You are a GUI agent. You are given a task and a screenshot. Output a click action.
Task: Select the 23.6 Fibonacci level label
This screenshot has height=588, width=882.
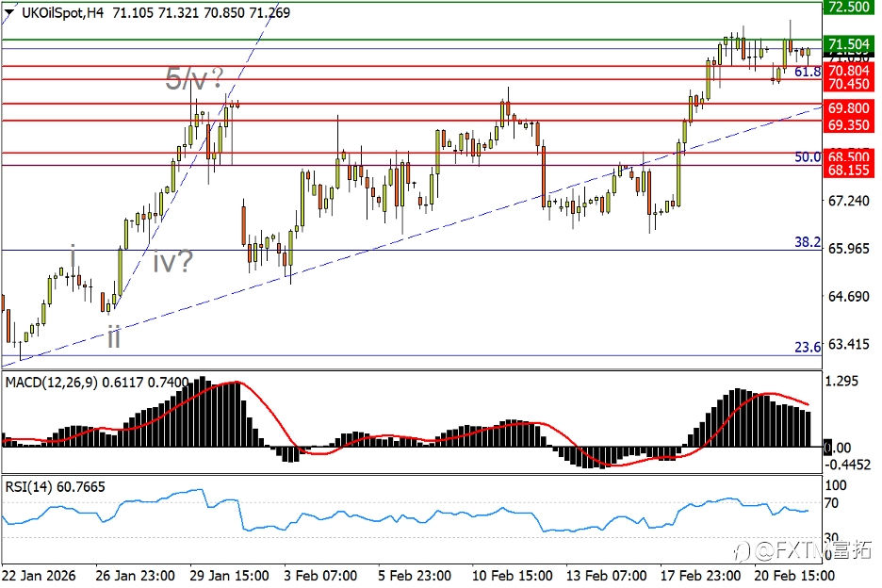[x=808, y=347]
